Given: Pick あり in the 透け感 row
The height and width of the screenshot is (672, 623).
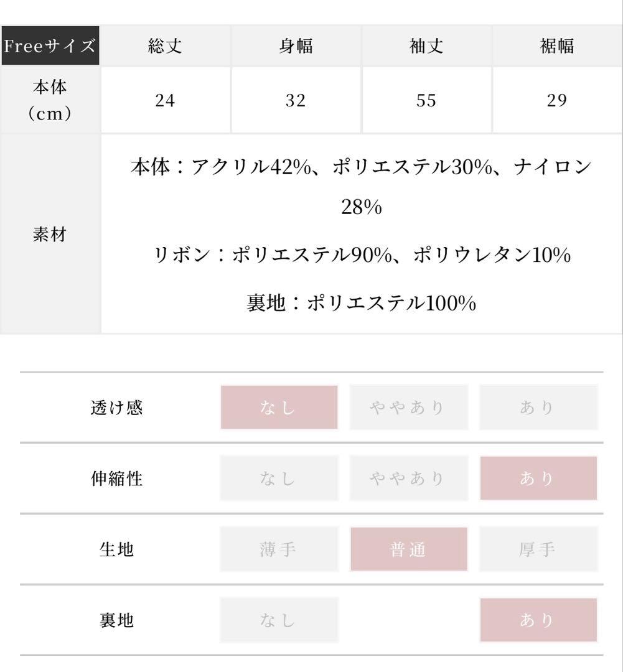Looking at the screenshot, I should (538, 408).
